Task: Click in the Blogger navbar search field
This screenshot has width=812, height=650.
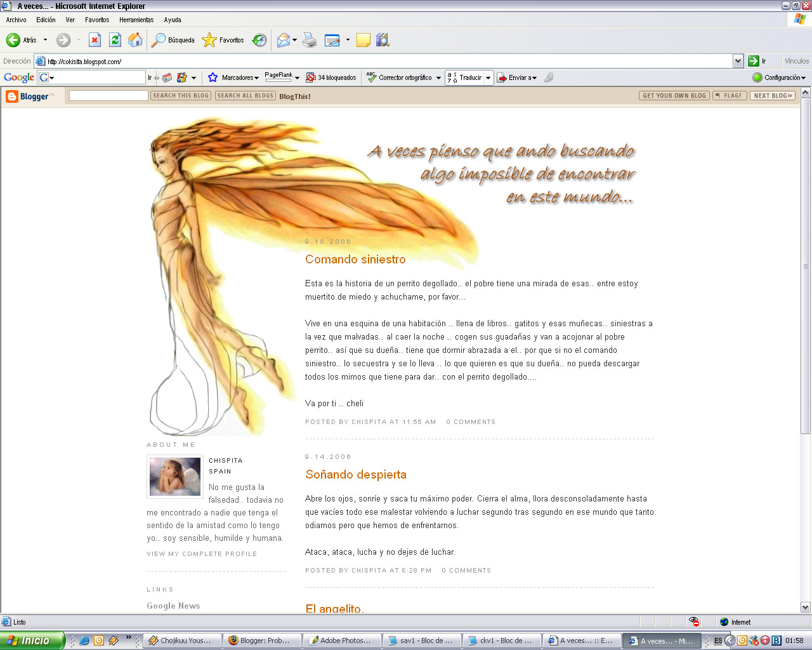Action: 108,96
